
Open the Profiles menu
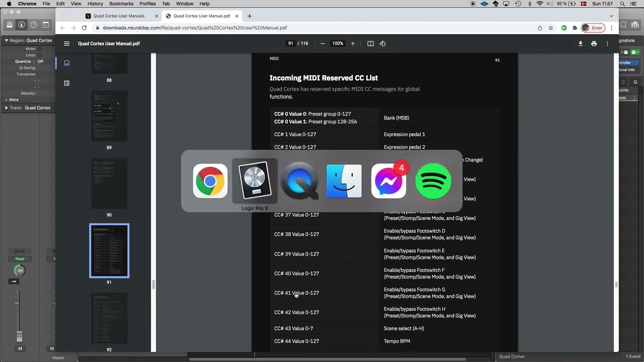pyautogui.click(x=147, y=4)
